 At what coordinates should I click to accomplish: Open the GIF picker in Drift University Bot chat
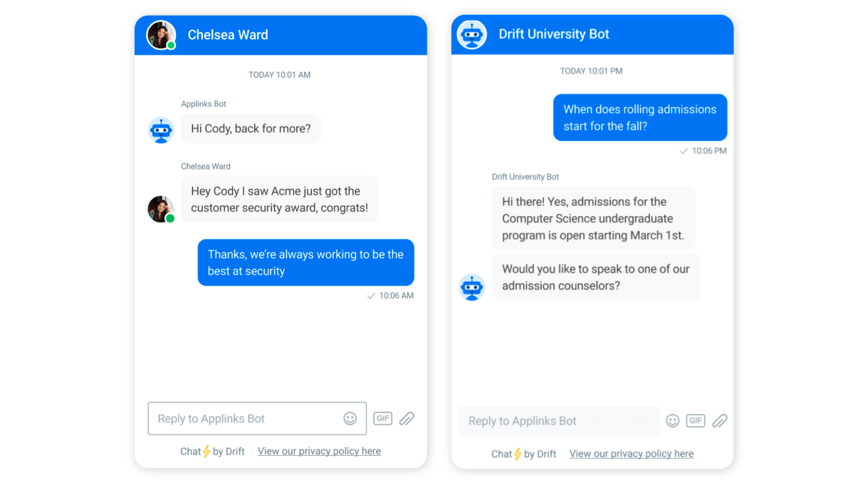(696, 421)
